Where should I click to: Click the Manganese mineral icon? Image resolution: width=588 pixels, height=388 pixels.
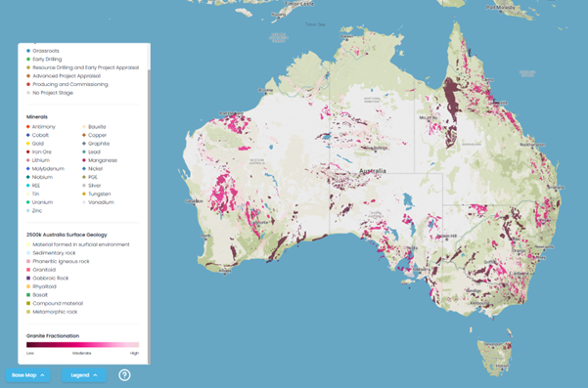84,160
